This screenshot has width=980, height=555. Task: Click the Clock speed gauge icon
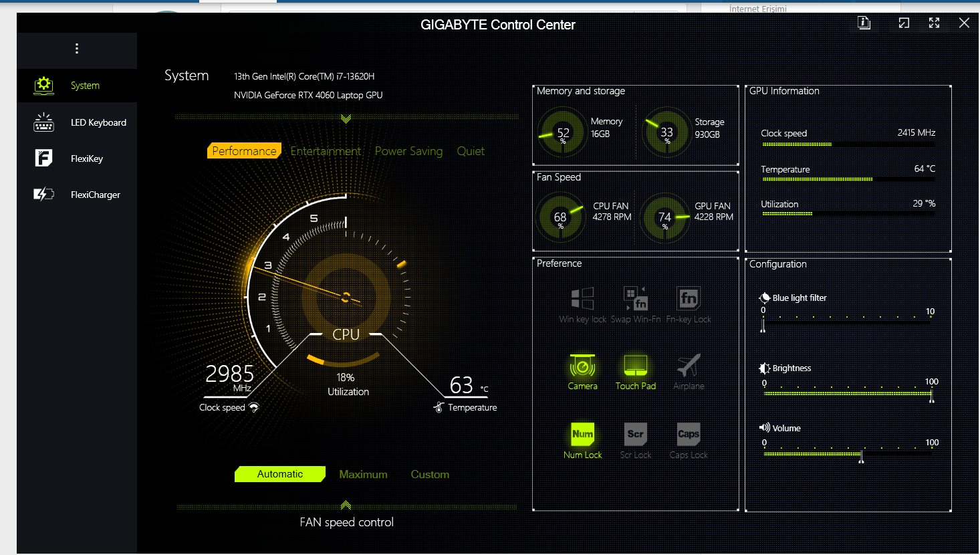[254, 407]
